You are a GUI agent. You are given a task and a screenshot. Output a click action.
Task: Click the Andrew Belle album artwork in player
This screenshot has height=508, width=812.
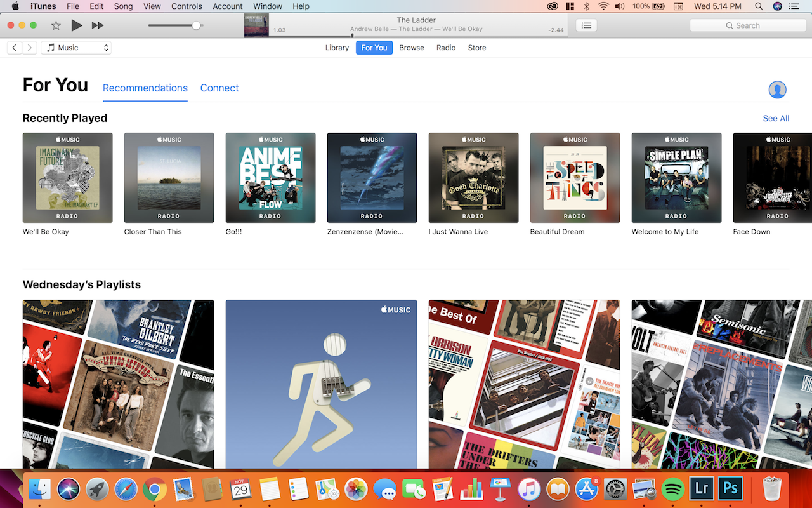click(256, 25)
